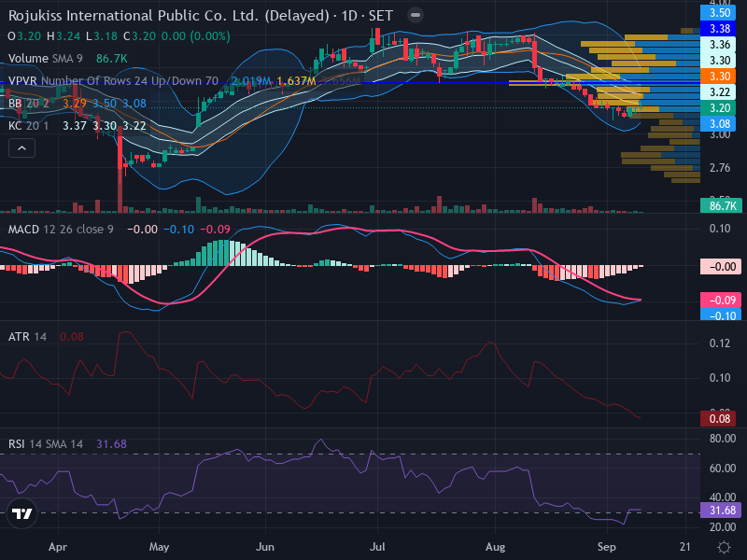Click the dark red 0.08 ATR value tag

720,418
